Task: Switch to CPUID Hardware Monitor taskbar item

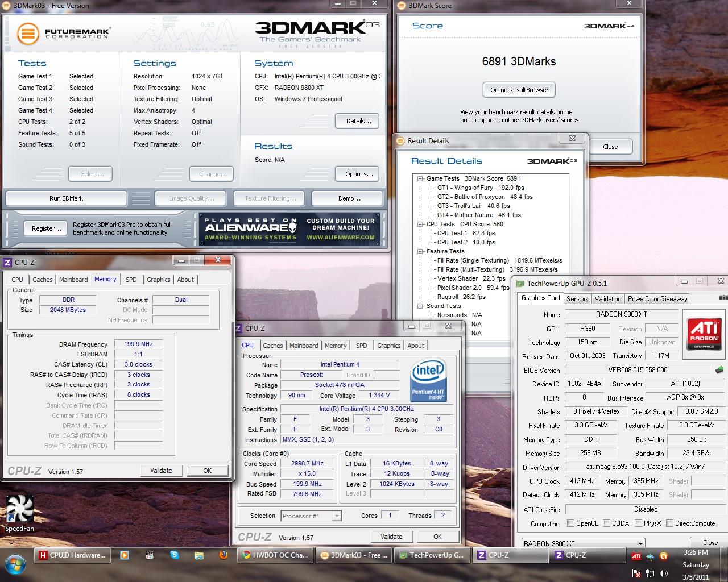Action: tap(72, 555)
